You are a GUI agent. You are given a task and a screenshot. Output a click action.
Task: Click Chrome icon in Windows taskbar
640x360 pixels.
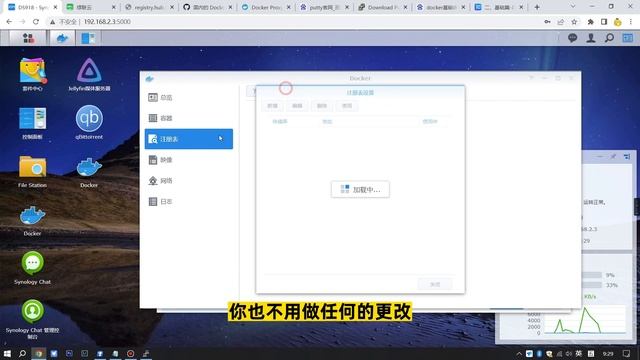(x=39, y=353)
